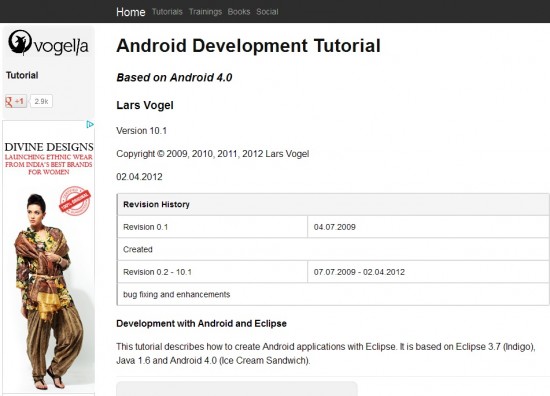Click the bug fixing and enhancements row
This screenshot has height=396, width=550.
[333, 294]
